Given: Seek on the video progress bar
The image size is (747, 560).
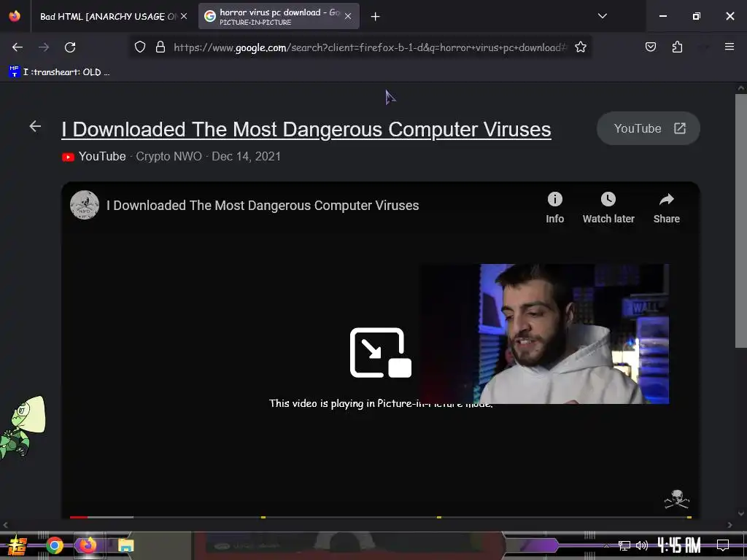Looking at the screenshot, I should (x=381, y=517).
